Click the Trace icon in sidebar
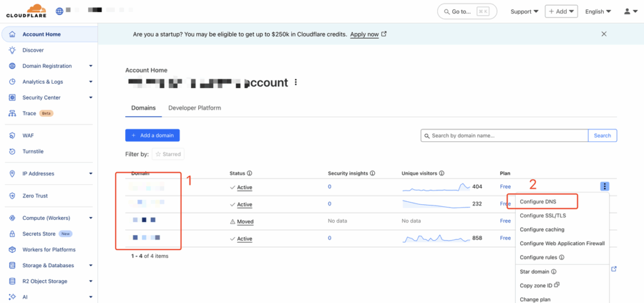644x303 pixels. coord(13,113)
